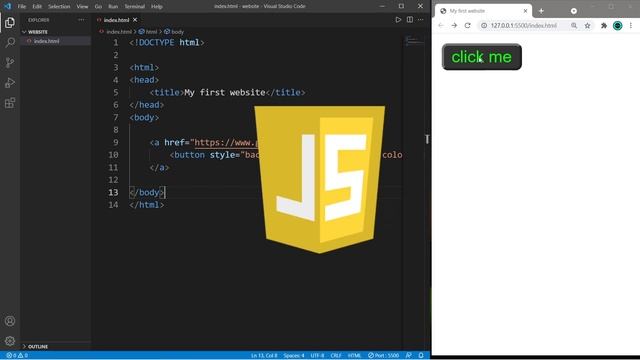640x360 pixels.
Task: Open a new tab in Chrome
Action: pyautogui.click(x=541, y=11)
